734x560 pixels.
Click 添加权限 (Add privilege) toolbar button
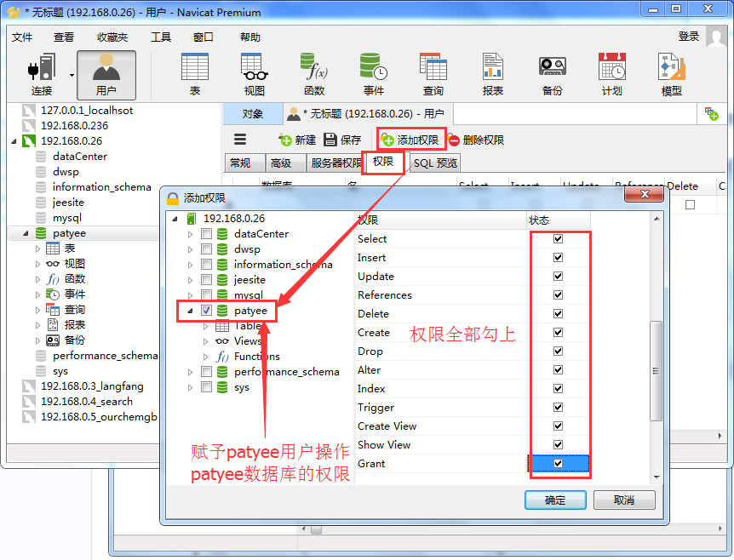pos(410,140)
